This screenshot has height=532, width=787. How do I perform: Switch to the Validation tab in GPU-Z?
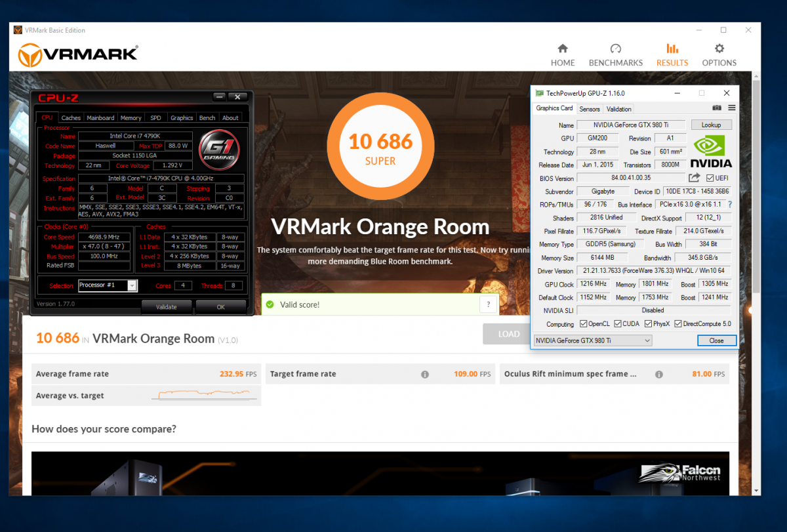click(619, 109)
